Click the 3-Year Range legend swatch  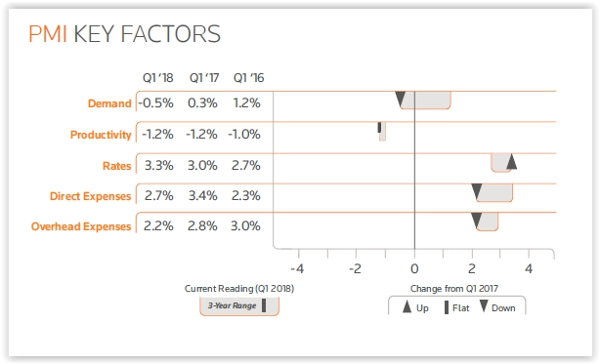click(x=239, y=306)
